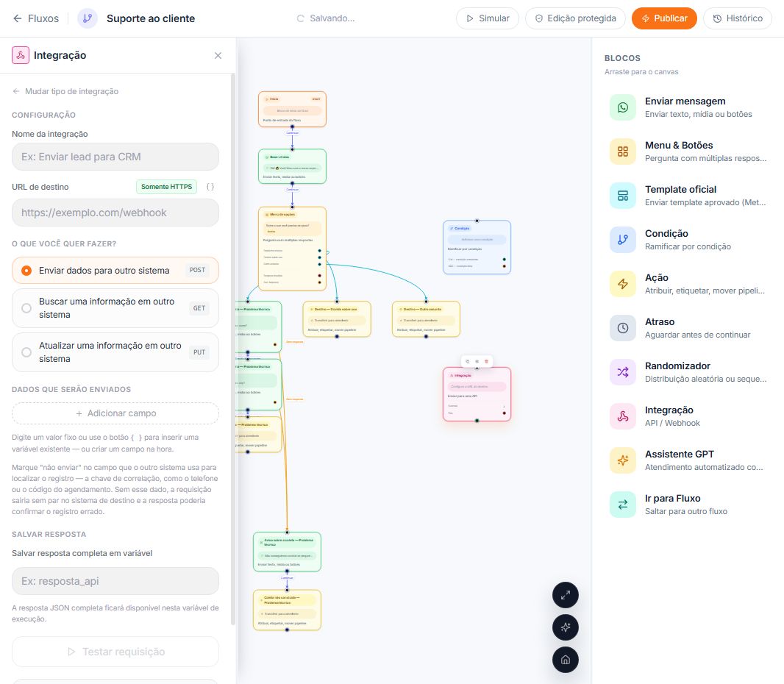Click the Integração panel webhook icon
This screenshot has width=784, height=684.
(21, 55)
